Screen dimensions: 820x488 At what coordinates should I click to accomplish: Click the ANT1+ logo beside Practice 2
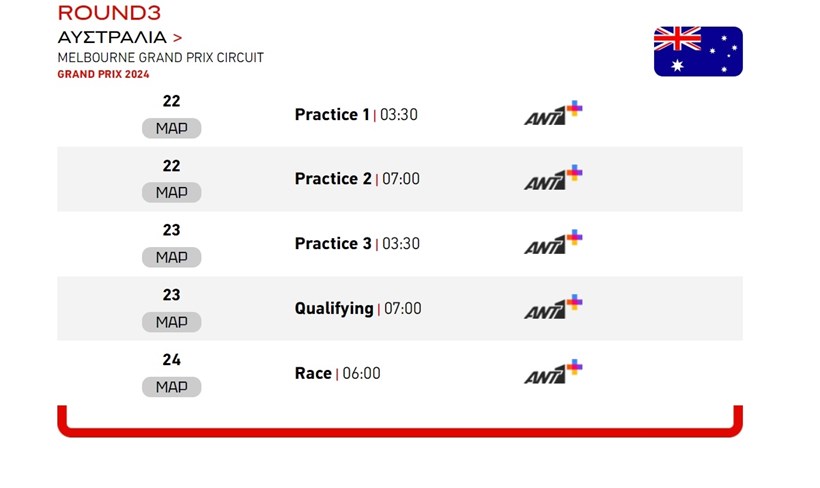553,177
